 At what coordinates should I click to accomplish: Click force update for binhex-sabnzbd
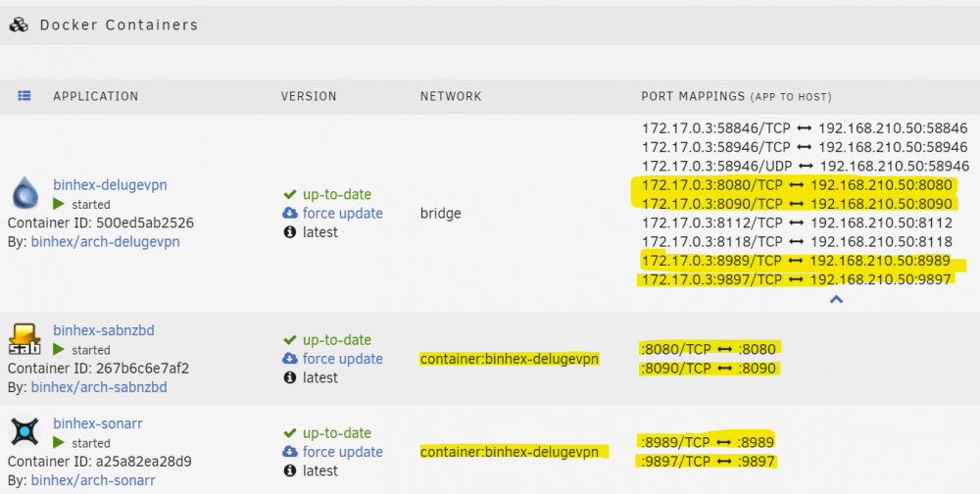click(342, 359)
